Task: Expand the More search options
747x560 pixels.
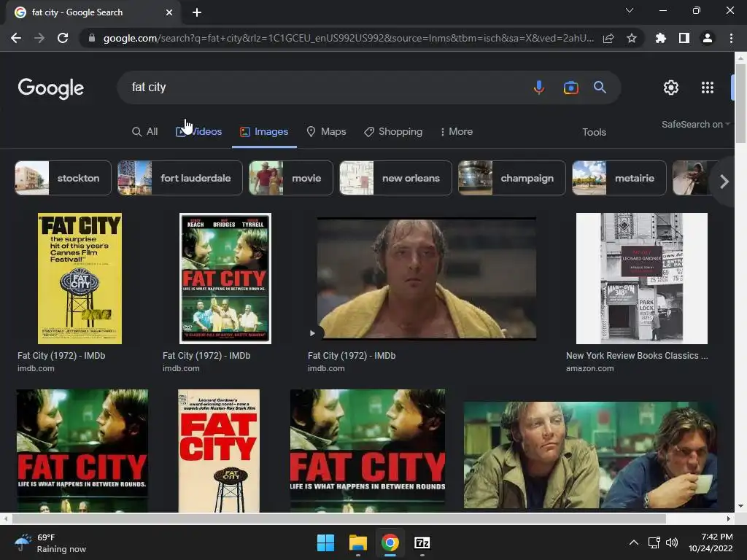Action: [457, 132]
